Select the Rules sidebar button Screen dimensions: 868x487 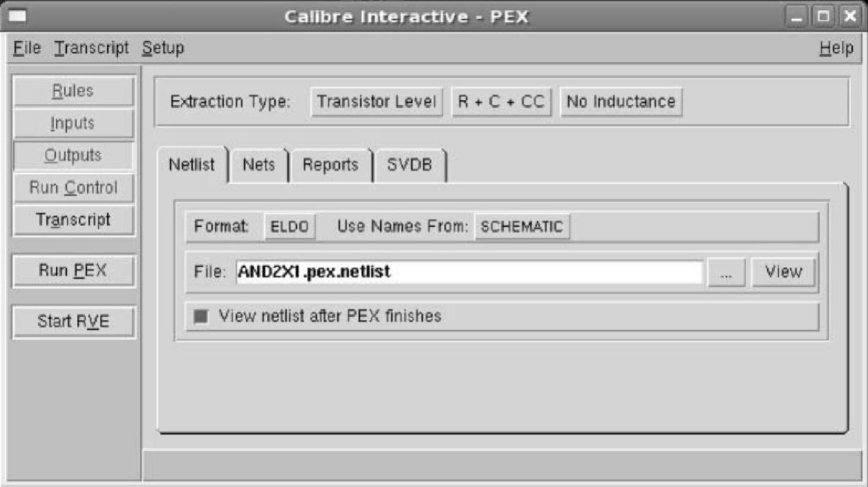click(73, 91)
